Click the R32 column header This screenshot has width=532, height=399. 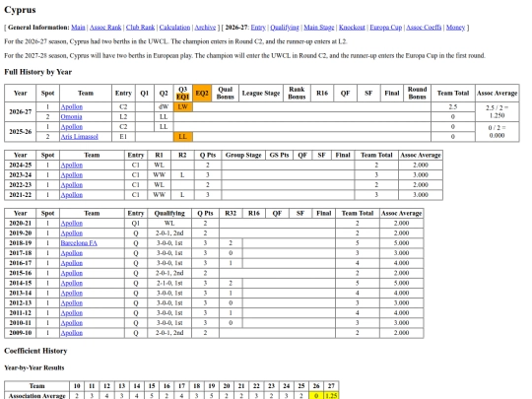click(231, 214)
